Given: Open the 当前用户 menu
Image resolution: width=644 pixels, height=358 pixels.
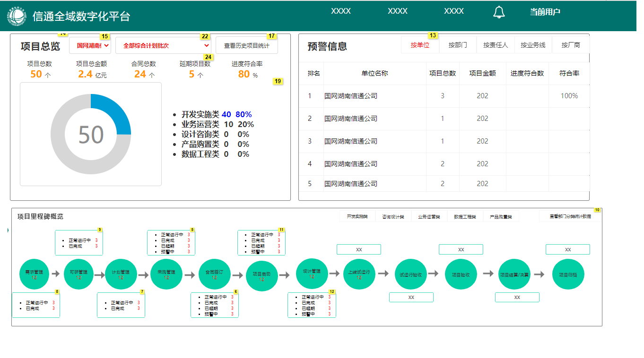Looking at the screenshot, I should (x=545, y=12).
